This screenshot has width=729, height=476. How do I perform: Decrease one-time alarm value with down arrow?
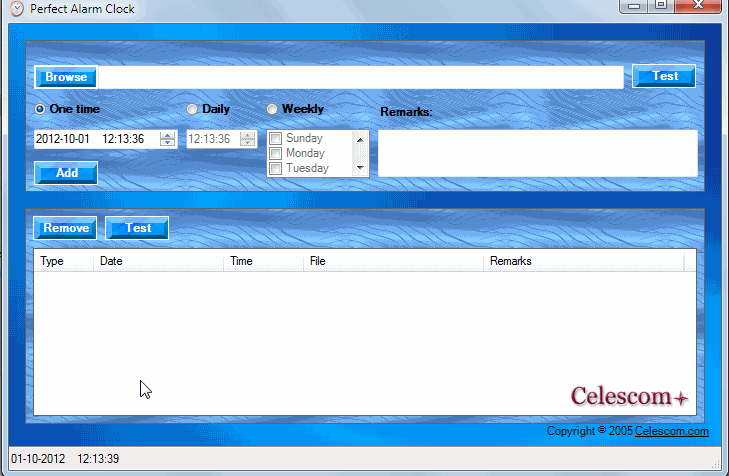[167, 143]
